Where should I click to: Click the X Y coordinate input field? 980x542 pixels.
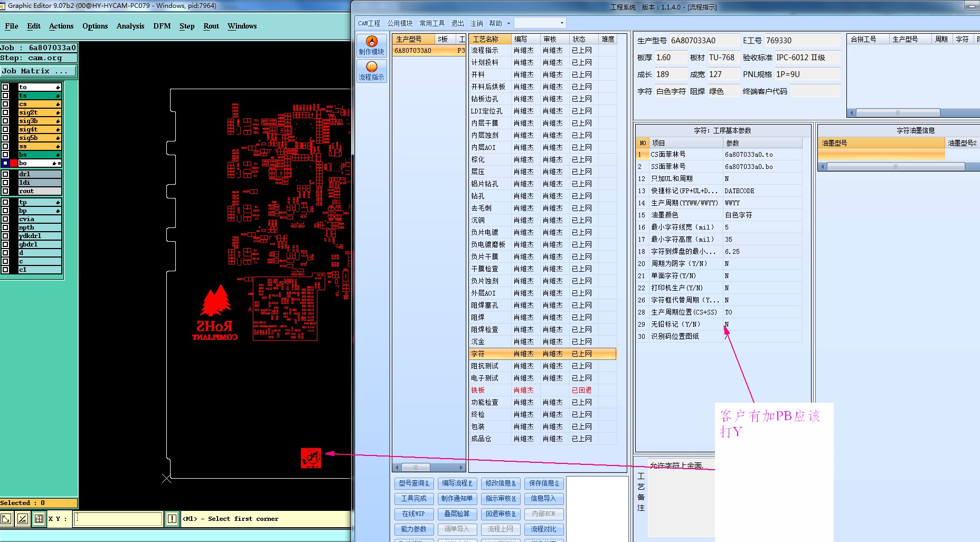pyautogui.click(x=118, y=519)
